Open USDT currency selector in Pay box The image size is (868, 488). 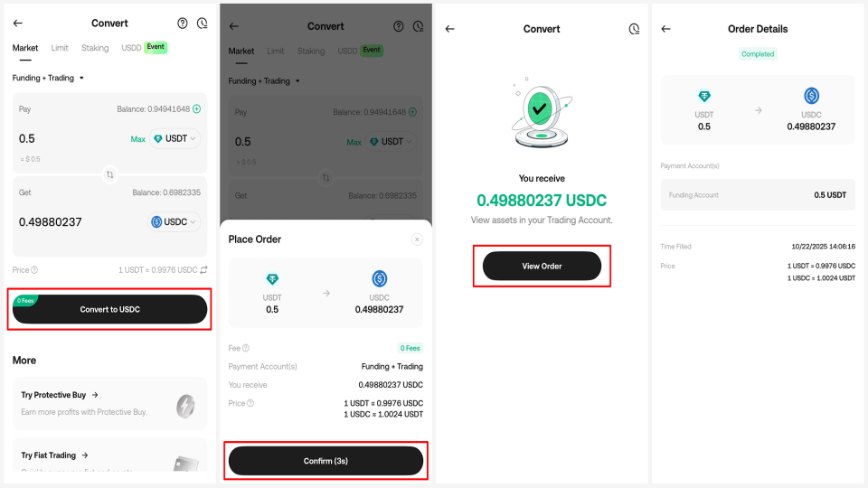coord(175,138)
